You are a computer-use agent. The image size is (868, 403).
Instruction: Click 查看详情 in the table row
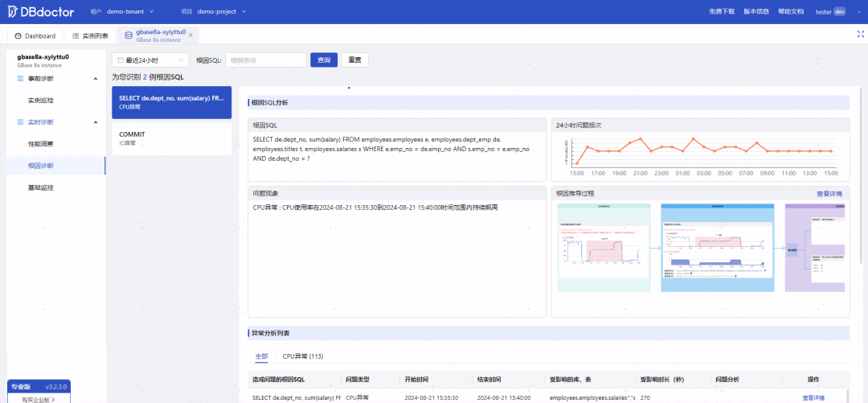pyautogui.click(x=813, y=397)
